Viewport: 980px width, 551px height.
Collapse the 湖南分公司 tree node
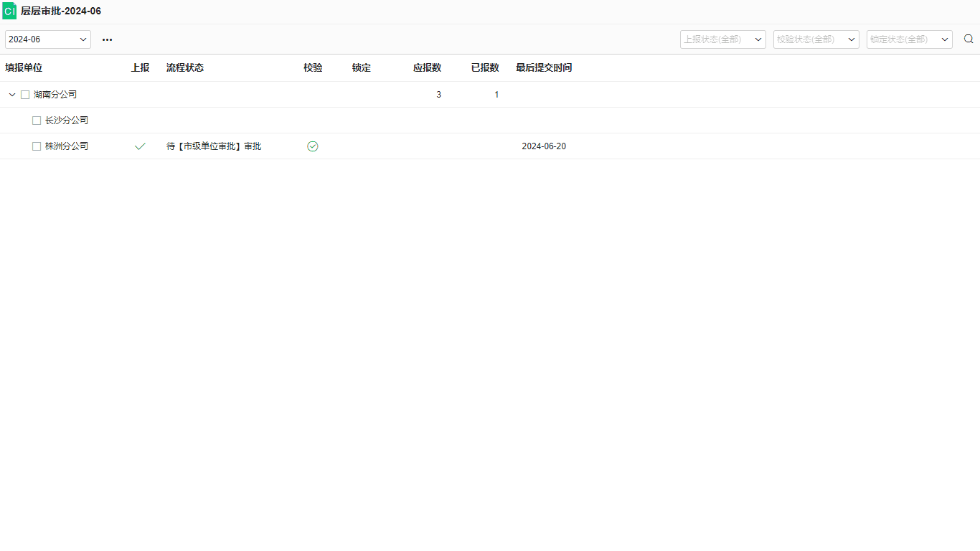tap(12, 95)
